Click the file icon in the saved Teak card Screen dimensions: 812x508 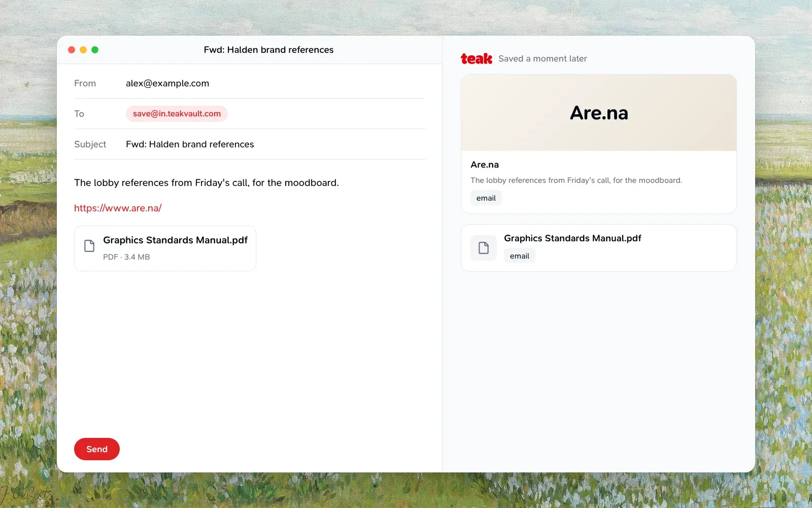[484, 248]
